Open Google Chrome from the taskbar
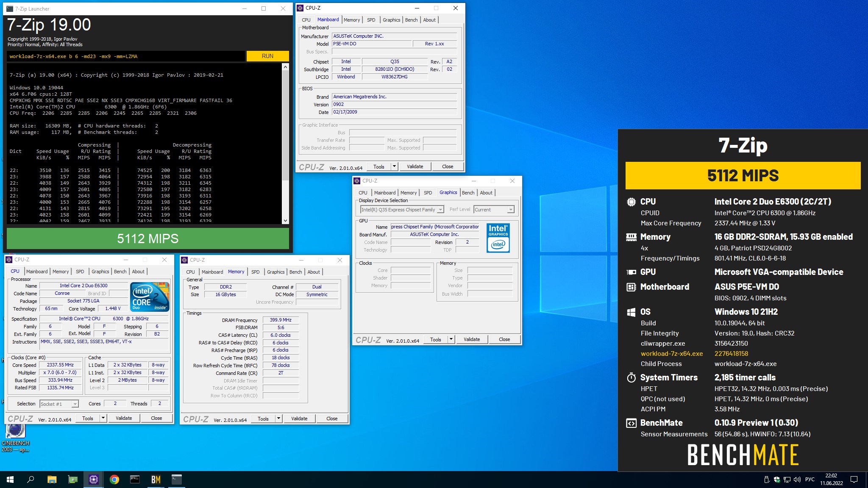868x488 pixels. point(114,480)
